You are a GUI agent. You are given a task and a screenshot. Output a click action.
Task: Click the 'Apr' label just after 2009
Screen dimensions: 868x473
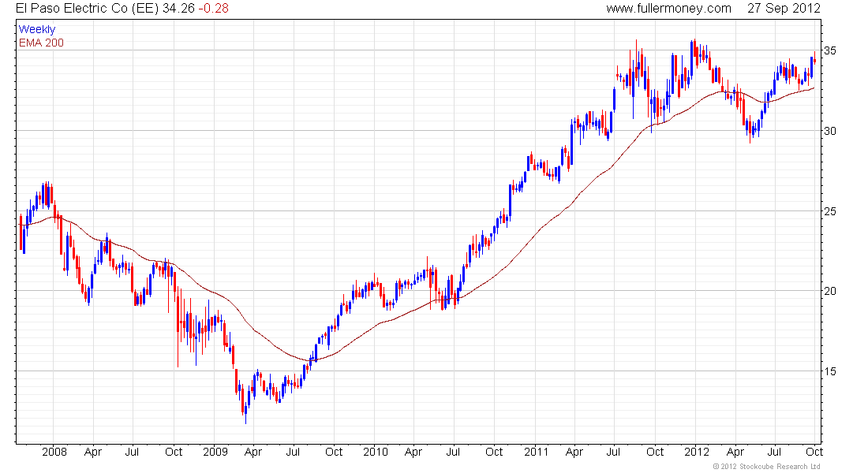(253, 453)
